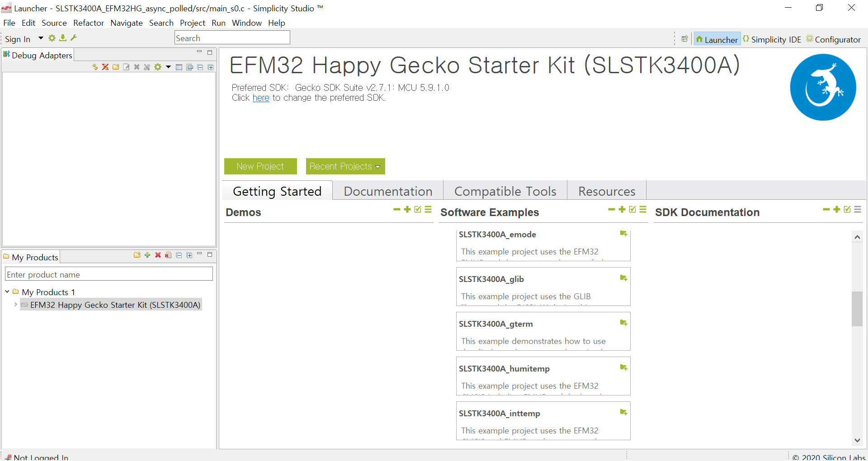Import SLSTK3400A_humitemp example icon
The image size is (868, 461).
(623, 368)
